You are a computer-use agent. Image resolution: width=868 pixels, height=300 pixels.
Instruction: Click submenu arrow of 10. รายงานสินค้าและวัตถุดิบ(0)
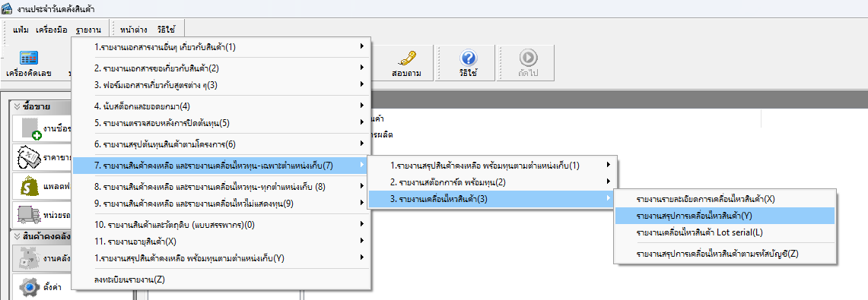click(x=361, y=224)
